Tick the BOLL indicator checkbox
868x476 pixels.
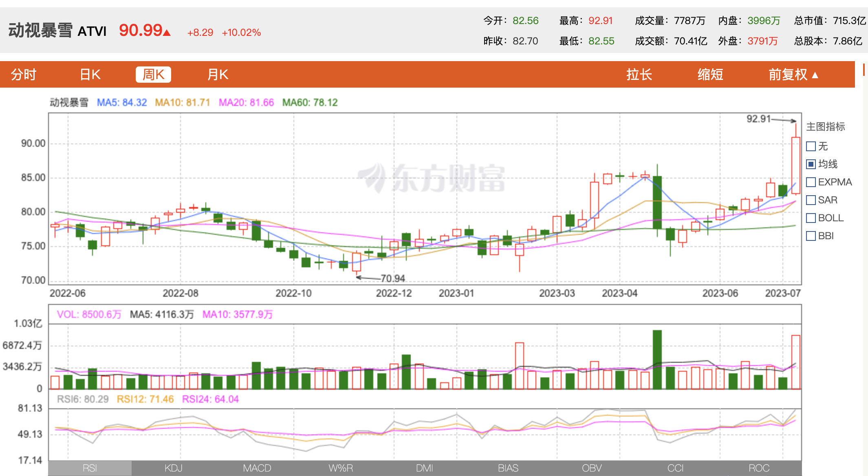pyautogui.click(x=811, y=218)
